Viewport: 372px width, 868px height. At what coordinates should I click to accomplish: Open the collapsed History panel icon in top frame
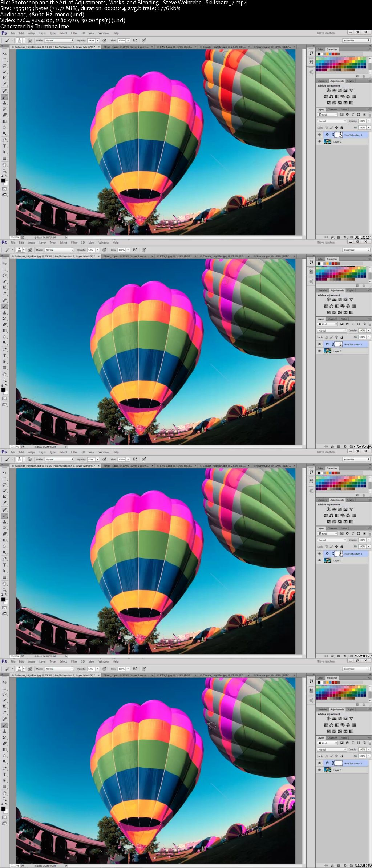[311, 53]
